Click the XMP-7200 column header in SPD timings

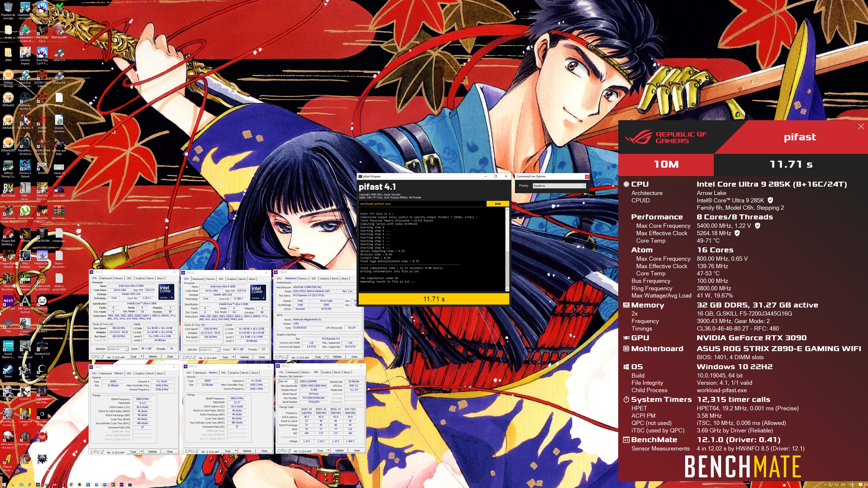[350, 409]
